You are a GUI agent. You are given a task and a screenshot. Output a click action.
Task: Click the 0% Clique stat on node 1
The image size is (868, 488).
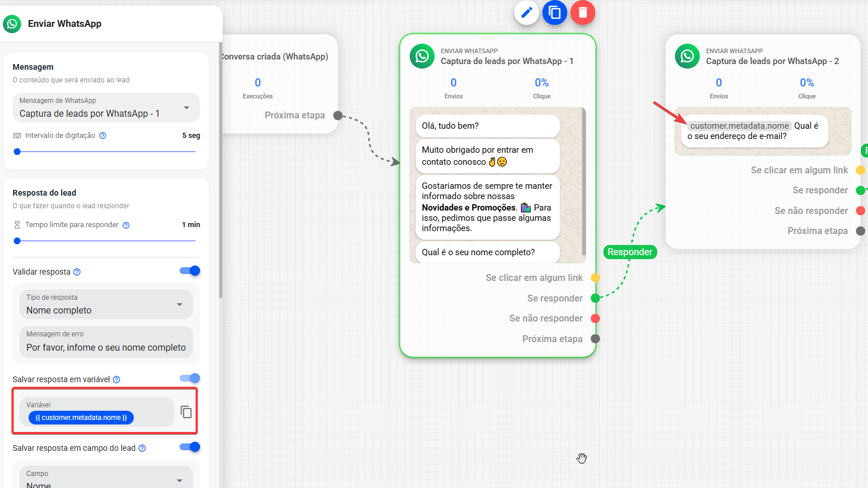[x=541, y=88]
